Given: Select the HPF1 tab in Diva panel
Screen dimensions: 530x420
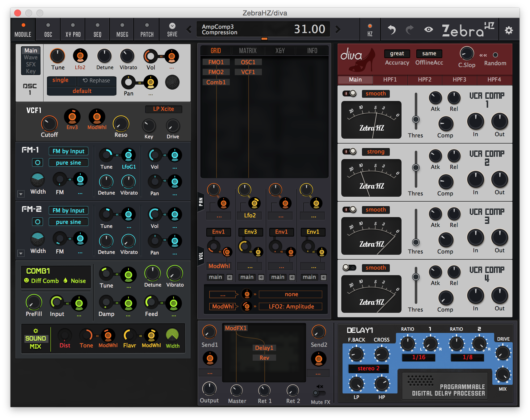Looking at the screenshot, I should [390, 80].
